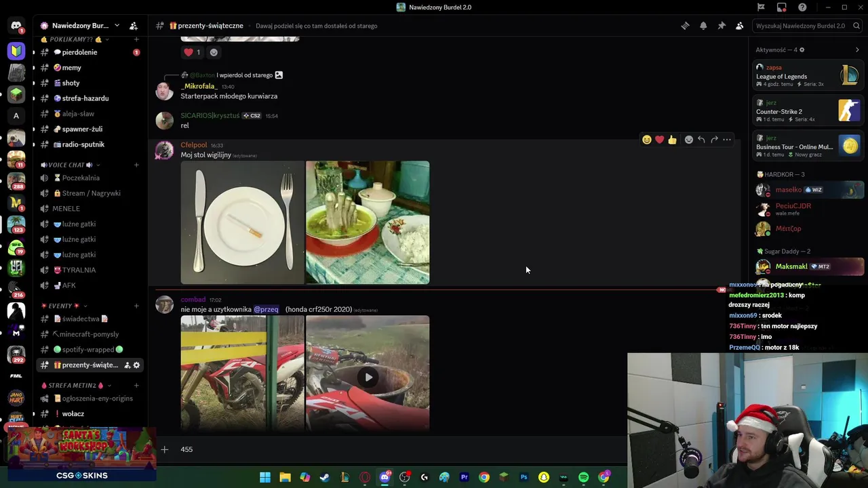Open the wołacz channel
This screenshot has height=488, width=868.
(90, 413)
